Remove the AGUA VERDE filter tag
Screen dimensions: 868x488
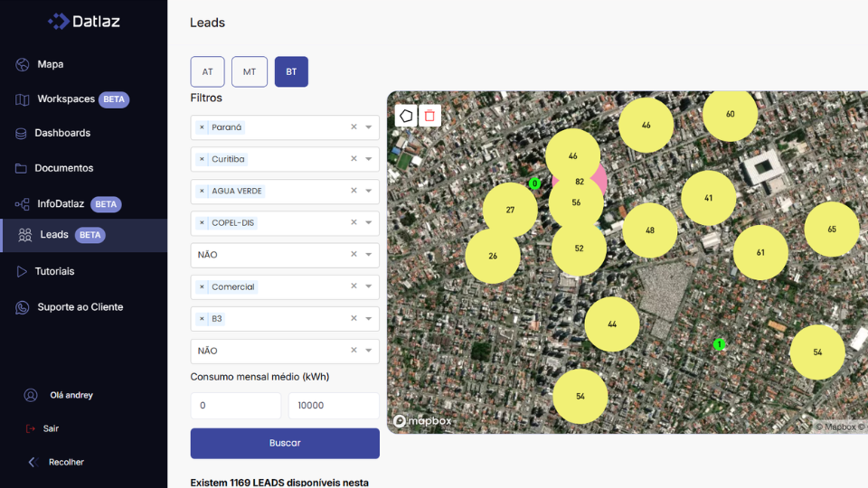[x=202, y=192]
